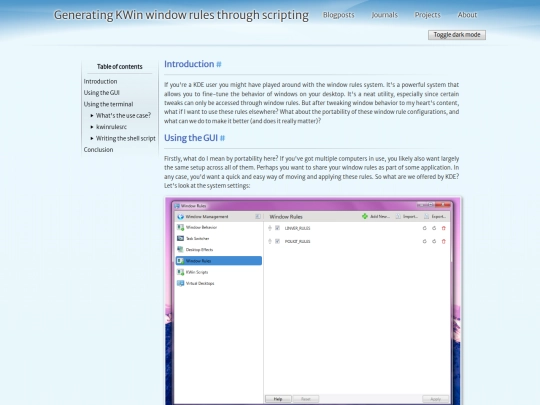Click the # anchor beside Using the GUI
Screen dimensions: 540x405
click(x=222, y=138)
